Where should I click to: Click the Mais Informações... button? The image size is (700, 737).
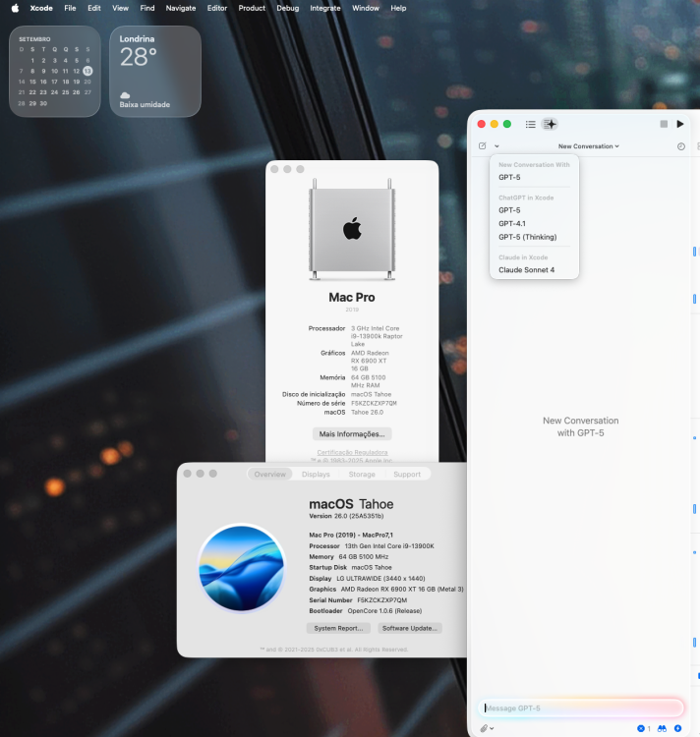pos(352,433)
